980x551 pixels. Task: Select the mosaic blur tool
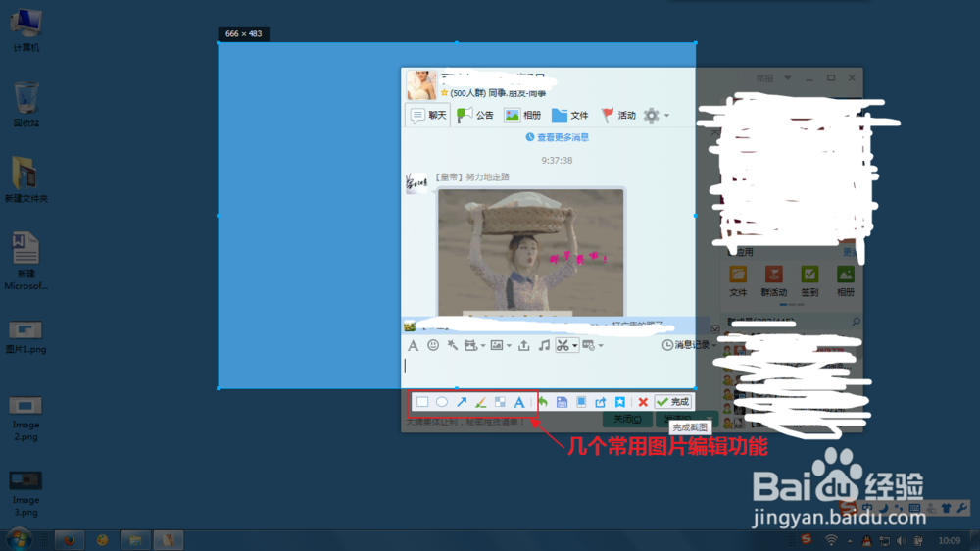pos(500,402)
